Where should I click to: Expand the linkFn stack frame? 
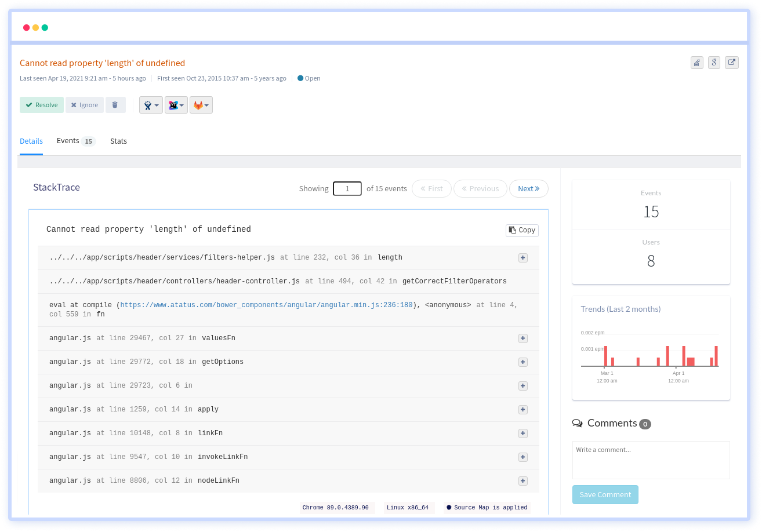(x=522, y=433)
